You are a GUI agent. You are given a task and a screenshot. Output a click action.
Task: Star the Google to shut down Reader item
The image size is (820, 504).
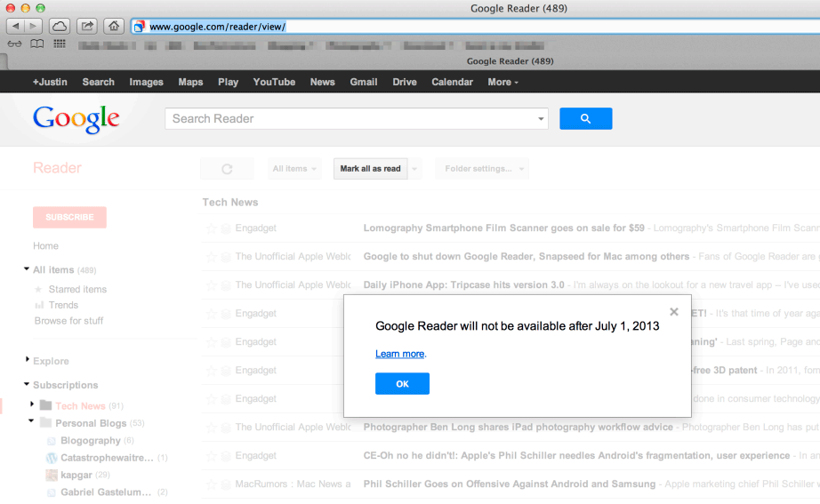(x=212, y=257)
